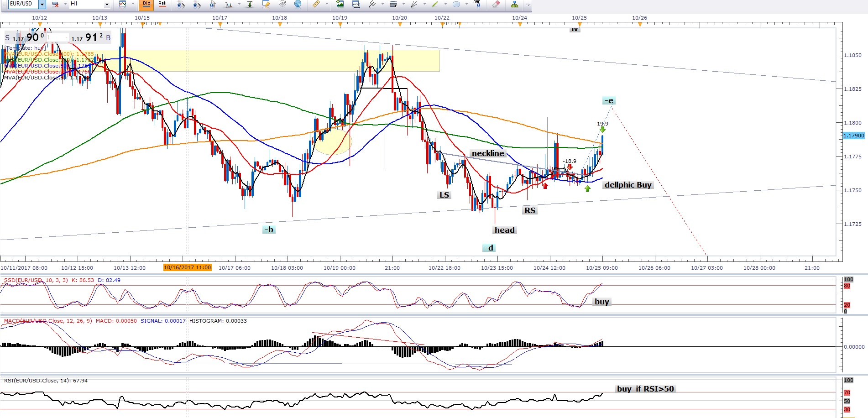868x418 pixels.
Task: Select the ruler measurement tool
Action: coord(316,4)
